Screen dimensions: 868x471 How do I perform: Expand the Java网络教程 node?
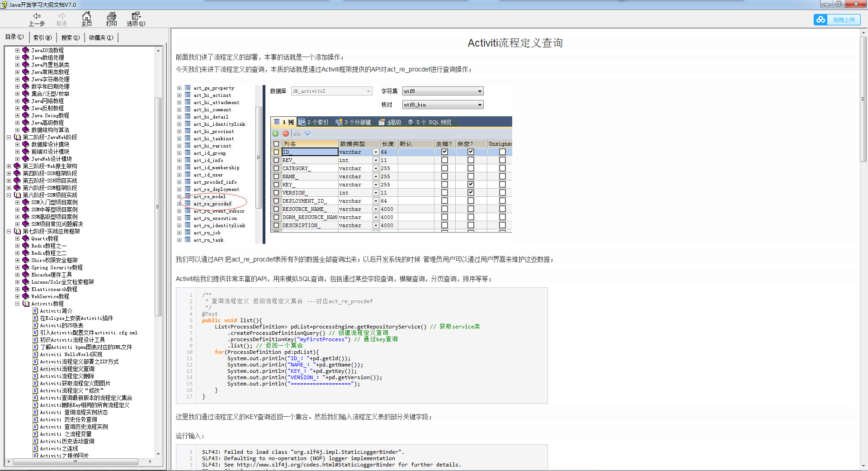17,101
